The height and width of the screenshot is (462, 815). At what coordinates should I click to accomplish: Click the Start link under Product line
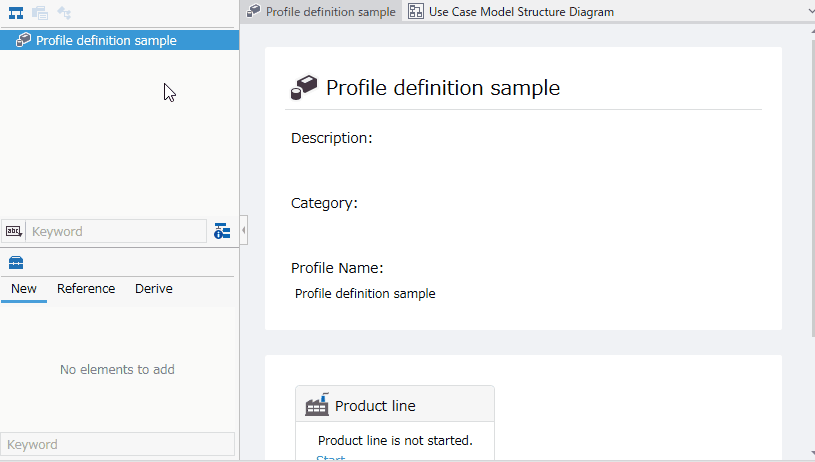click(x=331, y=458)
